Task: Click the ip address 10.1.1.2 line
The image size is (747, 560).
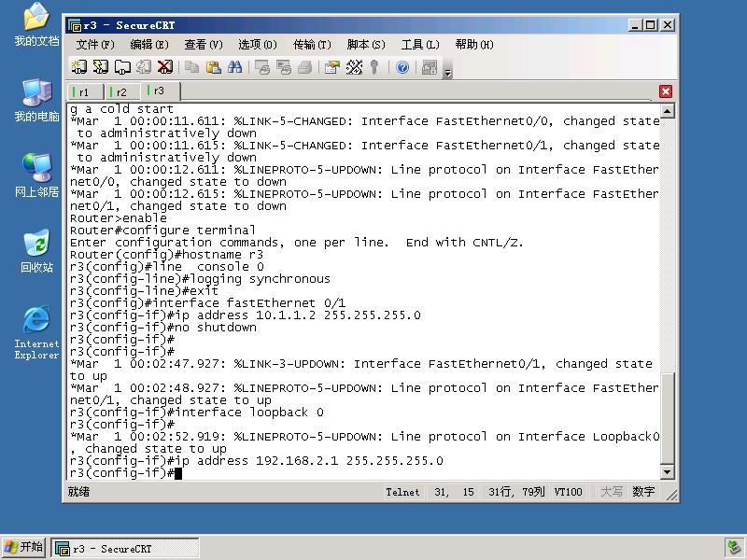Action: pyautogui.click(x=246, y=315)
